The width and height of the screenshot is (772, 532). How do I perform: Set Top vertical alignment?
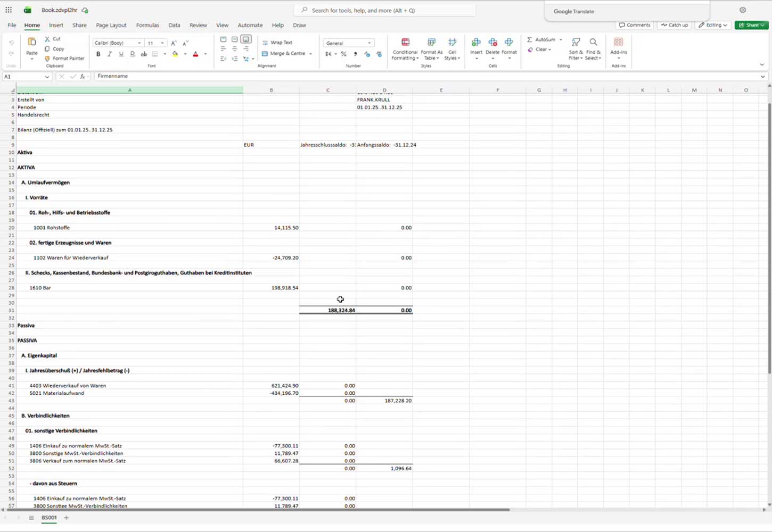pos(223,39)
